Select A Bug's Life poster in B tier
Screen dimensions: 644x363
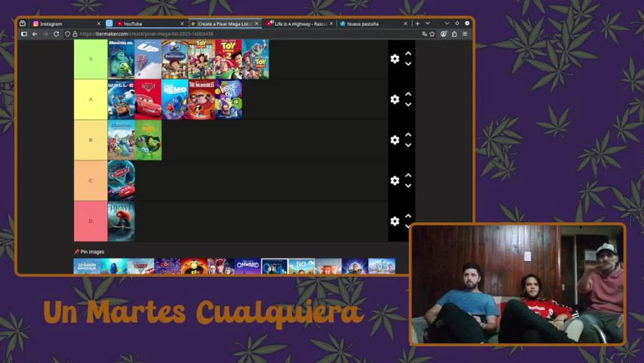(x=148, y=140)
